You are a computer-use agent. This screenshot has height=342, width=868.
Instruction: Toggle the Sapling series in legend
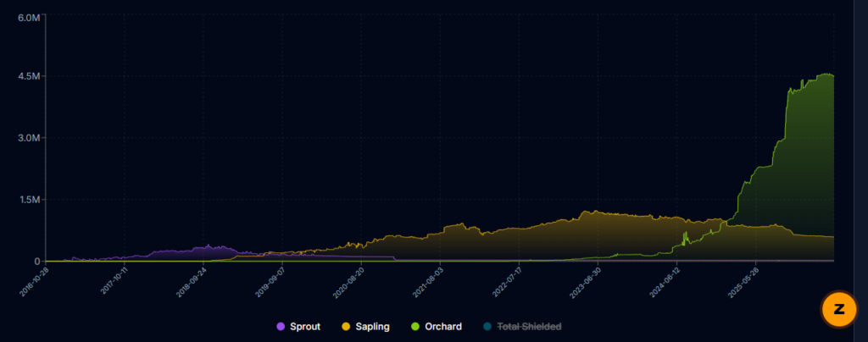(x=366, y=327)
